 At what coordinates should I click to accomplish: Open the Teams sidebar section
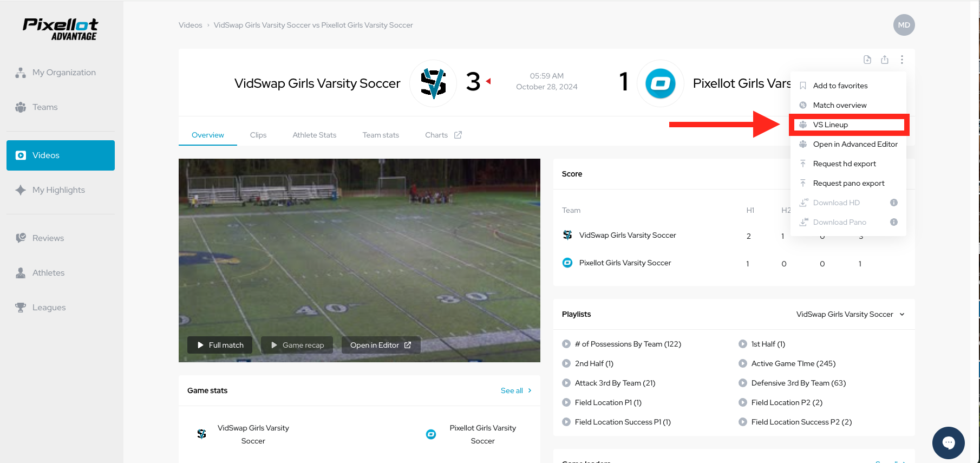(61, 107)
